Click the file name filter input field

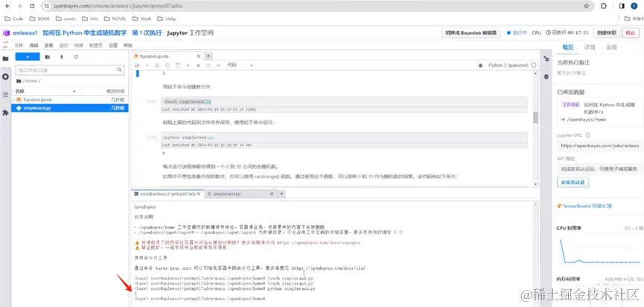pyautogui.click(x=70, y=70)
